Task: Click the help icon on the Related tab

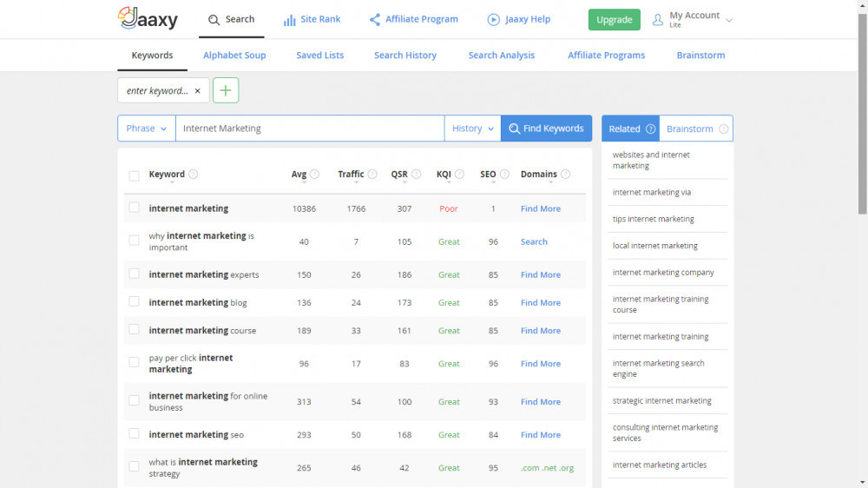Action: click(x=650, y=129)
